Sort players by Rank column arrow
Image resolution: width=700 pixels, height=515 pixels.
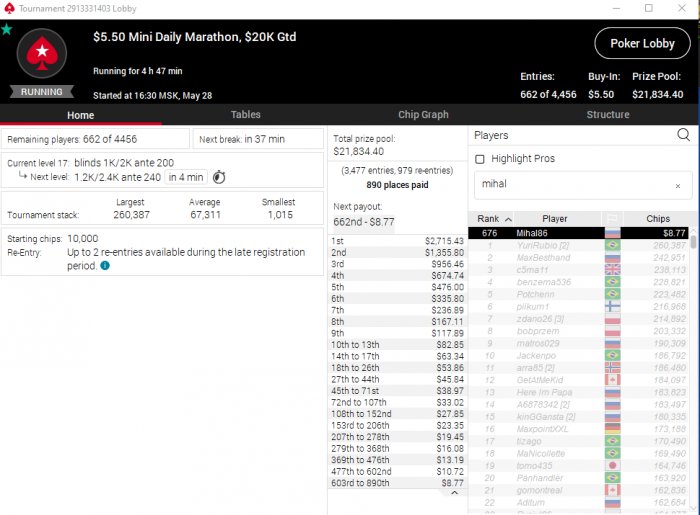click(x=508, y=219)
